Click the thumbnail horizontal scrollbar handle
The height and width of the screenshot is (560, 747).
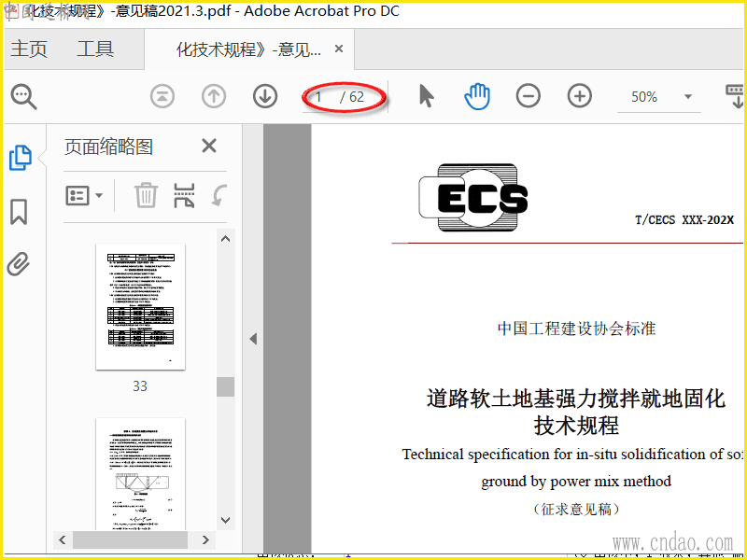click(130, 539)
